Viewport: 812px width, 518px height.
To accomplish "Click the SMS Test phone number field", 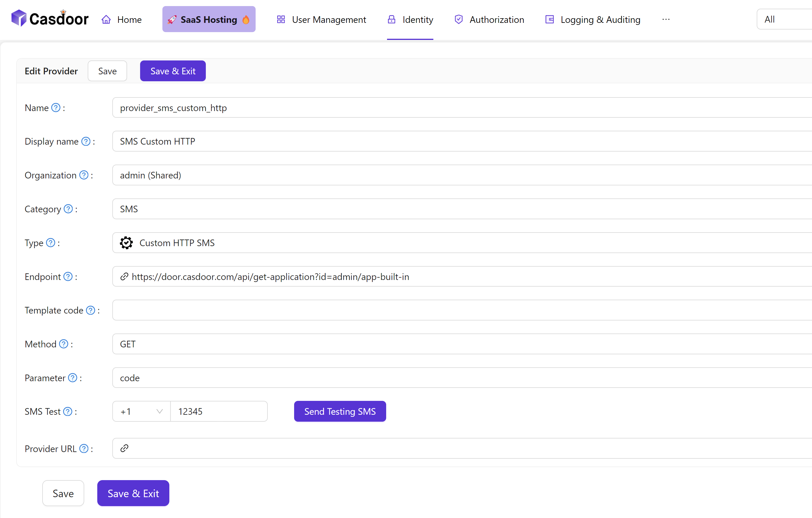I will pos(219,412).
